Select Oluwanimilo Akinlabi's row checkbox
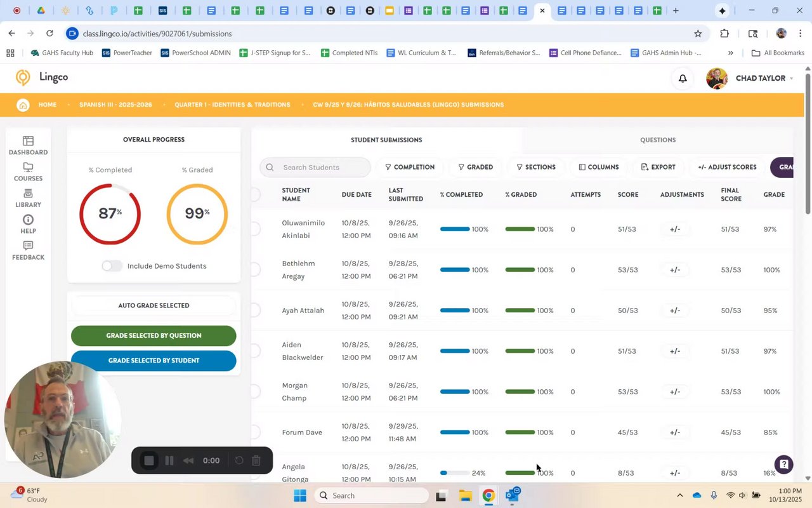Screen dimensions: 812x508 click(255, 229)
